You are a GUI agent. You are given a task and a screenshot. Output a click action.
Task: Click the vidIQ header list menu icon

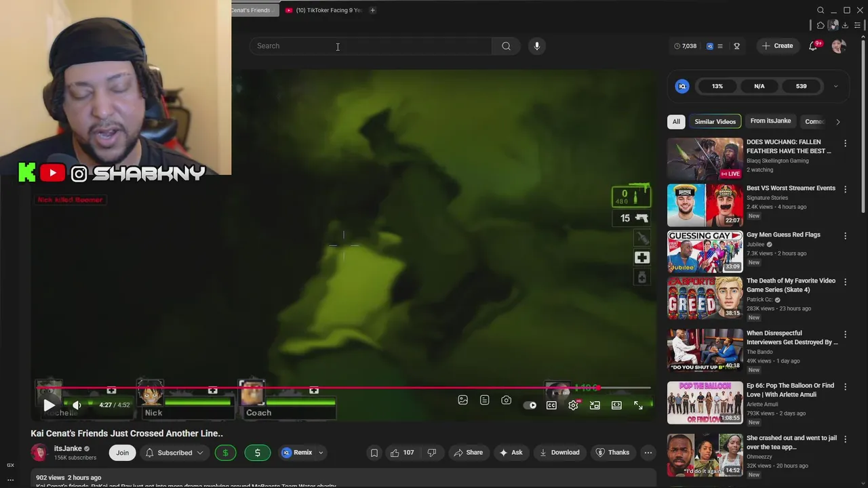point(719,46)
